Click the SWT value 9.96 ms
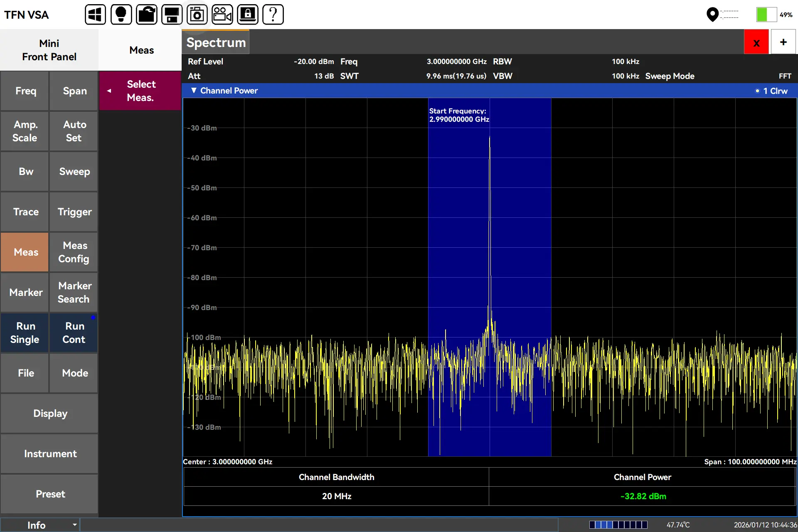 point(456,76)
